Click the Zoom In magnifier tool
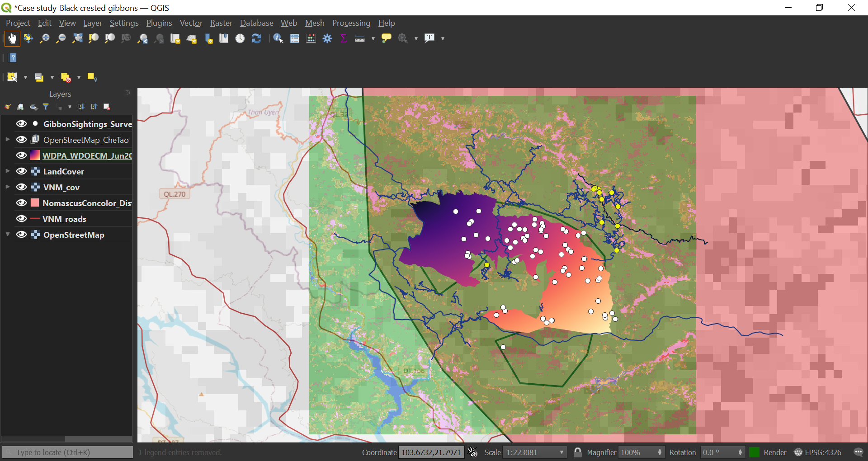Image resolution: width=868 pixels, height=461 pixels. (x=44, y=39)
